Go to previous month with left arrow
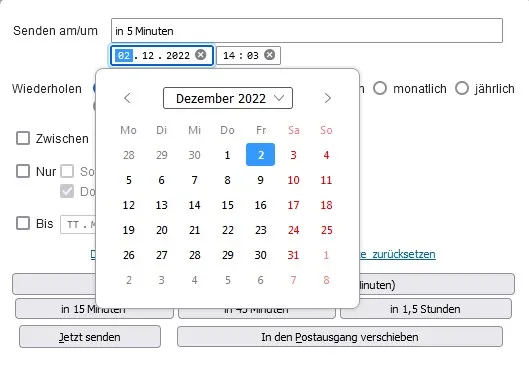 [127, 98]
